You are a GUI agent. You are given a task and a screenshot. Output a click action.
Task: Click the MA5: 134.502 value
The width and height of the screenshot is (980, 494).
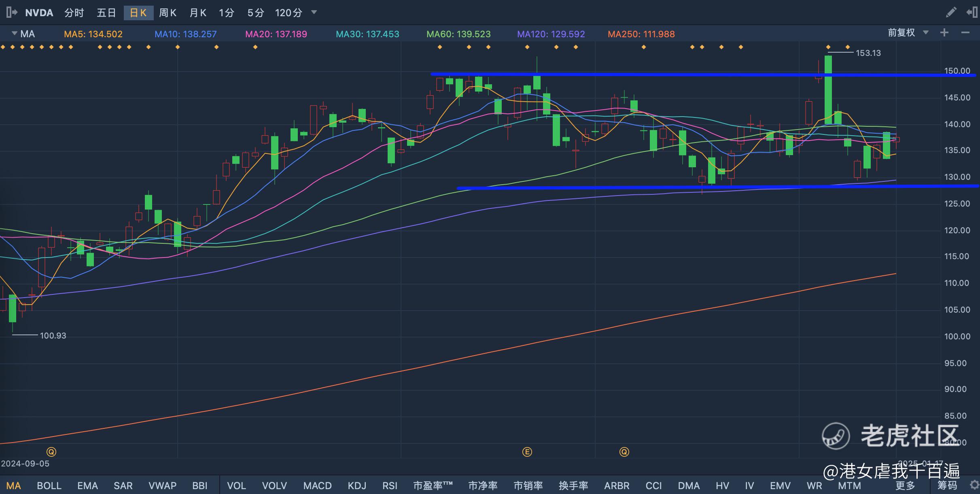coord(93,34)
